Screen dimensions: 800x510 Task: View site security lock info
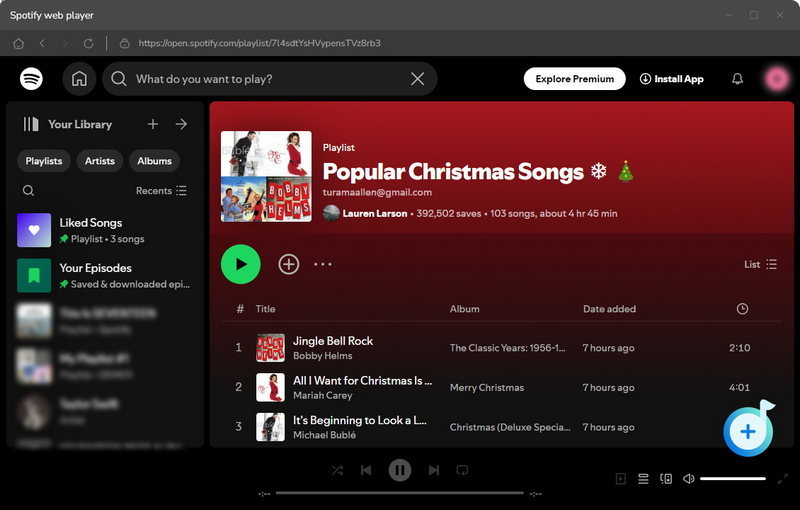point(124,43)
